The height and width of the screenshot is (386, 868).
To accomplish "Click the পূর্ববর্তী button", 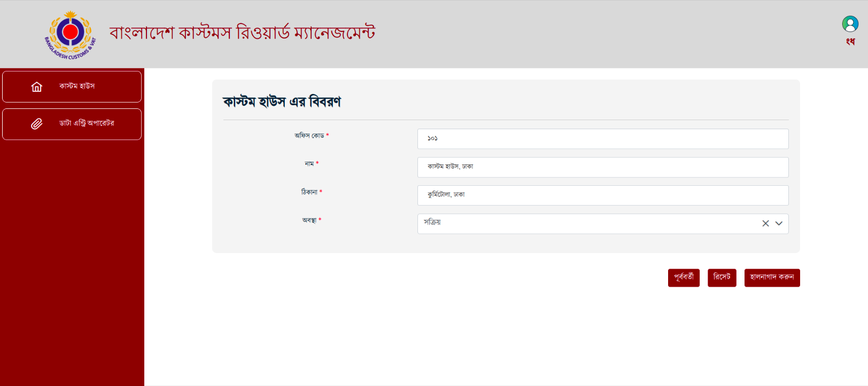I will coord(684,278).
